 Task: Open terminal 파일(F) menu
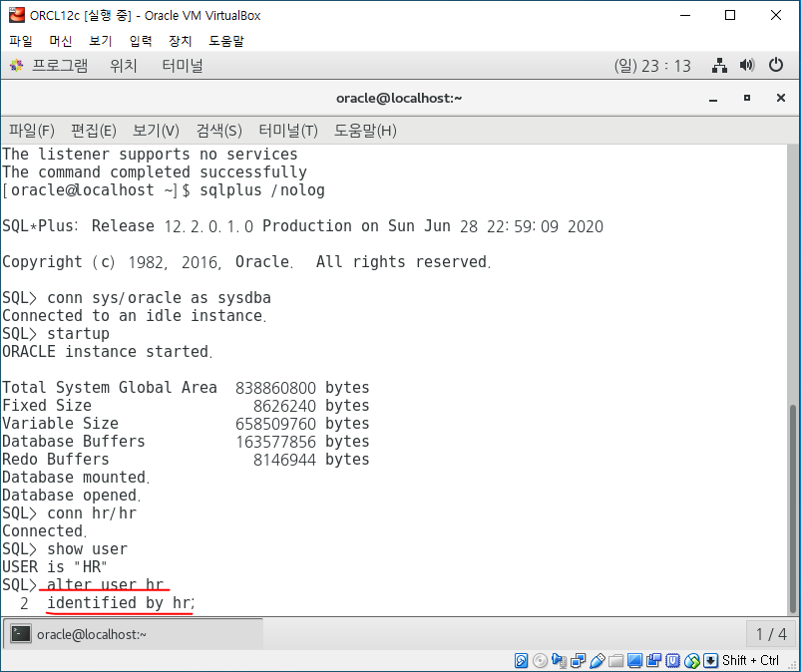[x=32, y=131]
